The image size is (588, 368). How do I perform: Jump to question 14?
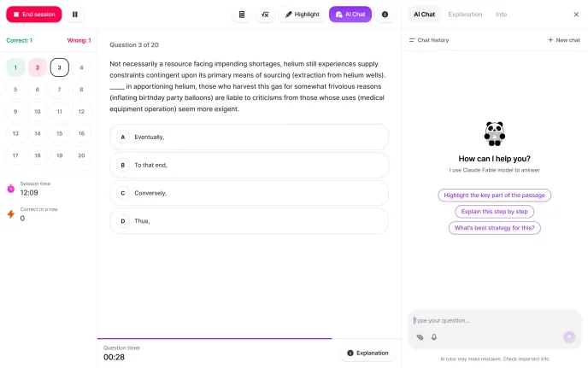point(38,133)
